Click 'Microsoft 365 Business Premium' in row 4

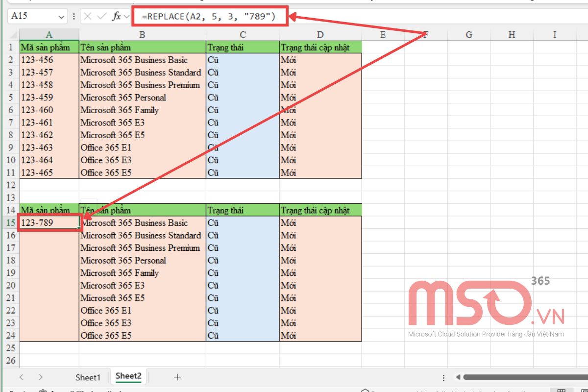tap(142, 85)
